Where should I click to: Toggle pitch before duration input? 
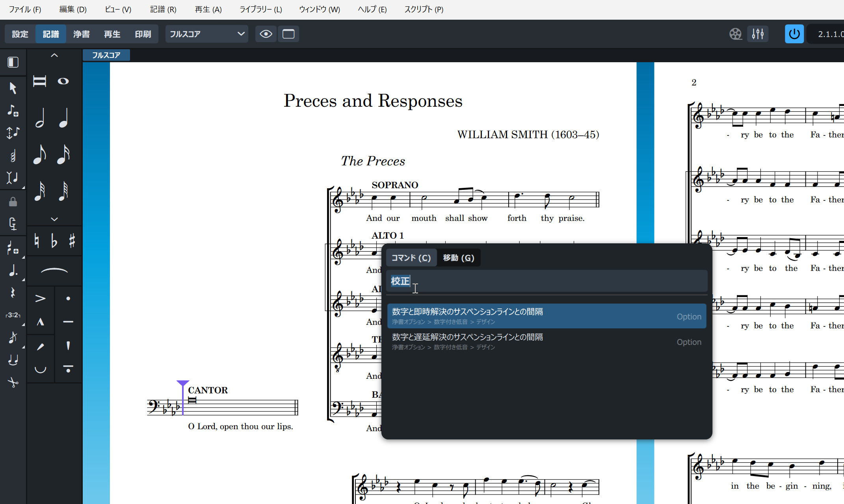pos(13,133)
